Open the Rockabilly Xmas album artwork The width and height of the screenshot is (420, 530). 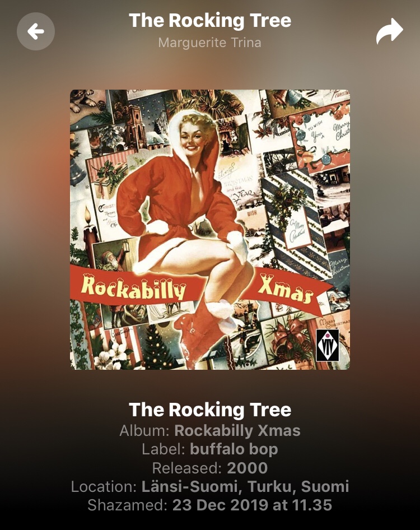tap(210, 230)
